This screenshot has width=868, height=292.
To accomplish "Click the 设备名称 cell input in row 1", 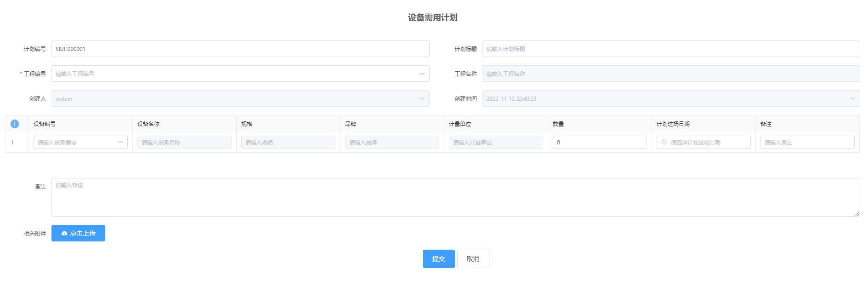I will click(184, 142).
